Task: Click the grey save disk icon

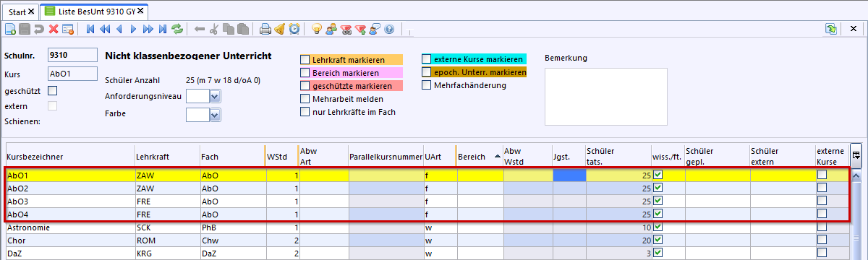Action: coord(25,30)
